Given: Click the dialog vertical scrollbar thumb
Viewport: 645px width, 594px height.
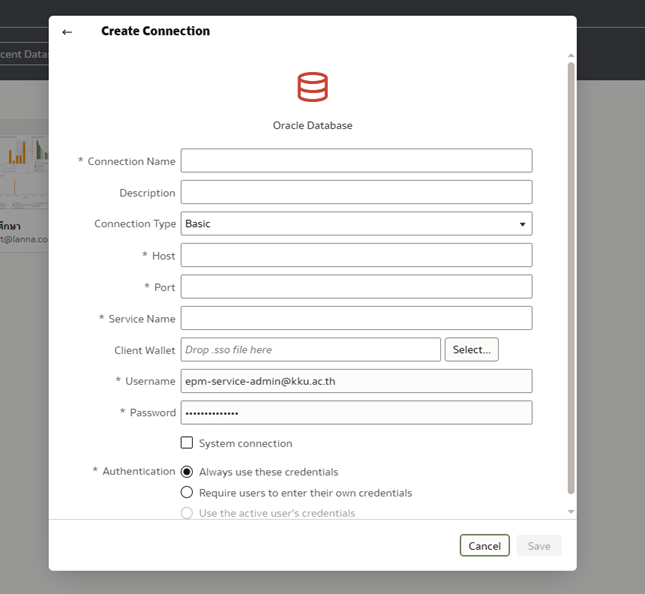Looking at the screenshot, I should coord(571,278).
